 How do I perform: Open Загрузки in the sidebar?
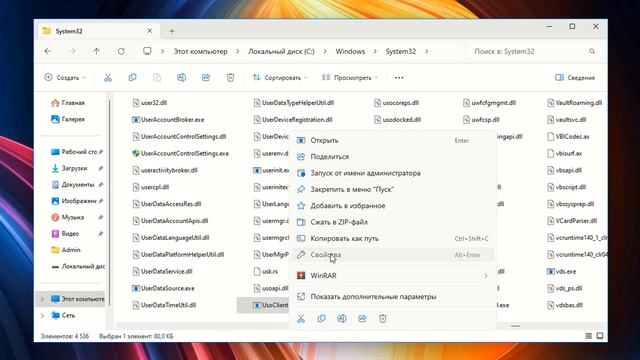pyautogui.click(x=69, y=168)
